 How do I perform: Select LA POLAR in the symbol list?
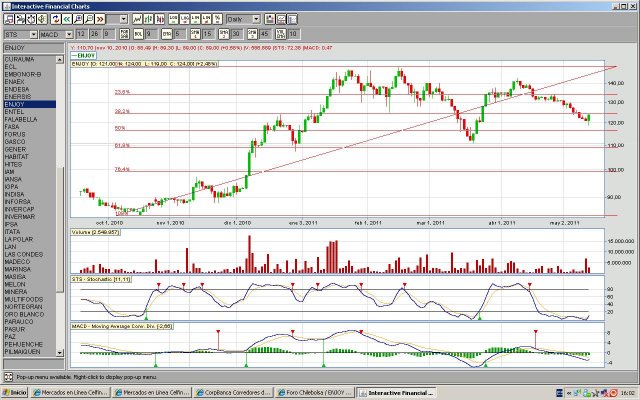pyautogui.click(x=29, y=239)
